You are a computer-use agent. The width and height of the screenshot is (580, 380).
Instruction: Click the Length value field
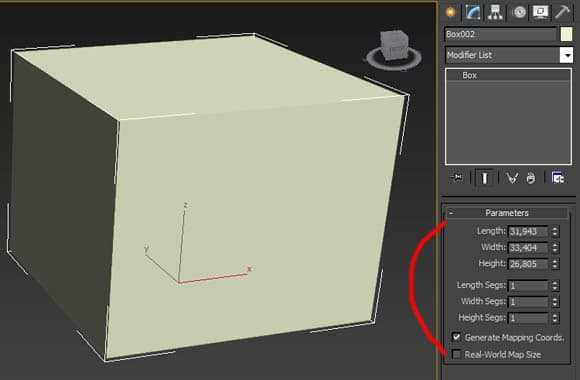[x=528, y=232]
